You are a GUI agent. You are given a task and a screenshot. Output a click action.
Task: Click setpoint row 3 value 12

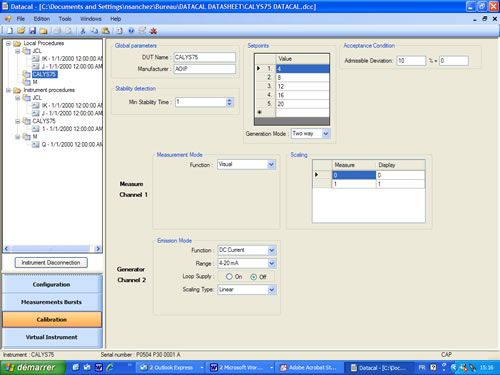[303, 86]
